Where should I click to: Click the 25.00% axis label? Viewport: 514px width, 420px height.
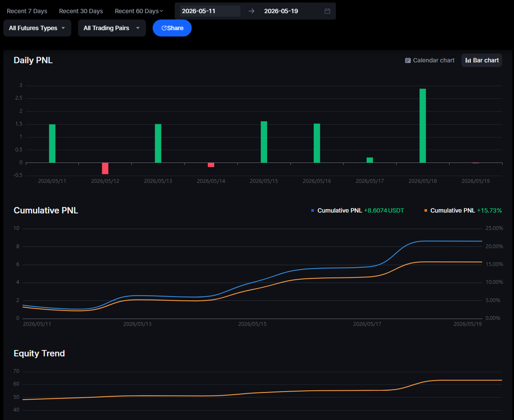[x=493, y=228]
